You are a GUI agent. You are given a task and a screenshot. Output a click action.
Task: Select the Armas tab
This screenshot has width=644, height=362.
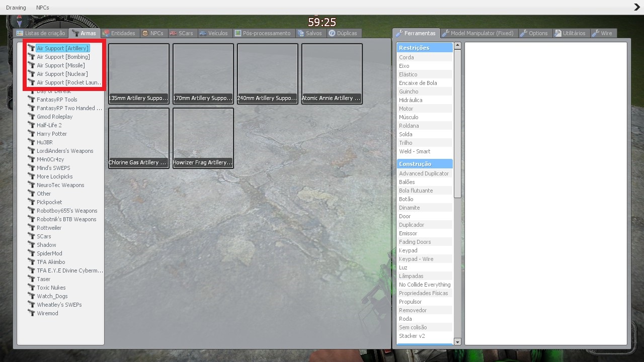[x=84, y=33]
